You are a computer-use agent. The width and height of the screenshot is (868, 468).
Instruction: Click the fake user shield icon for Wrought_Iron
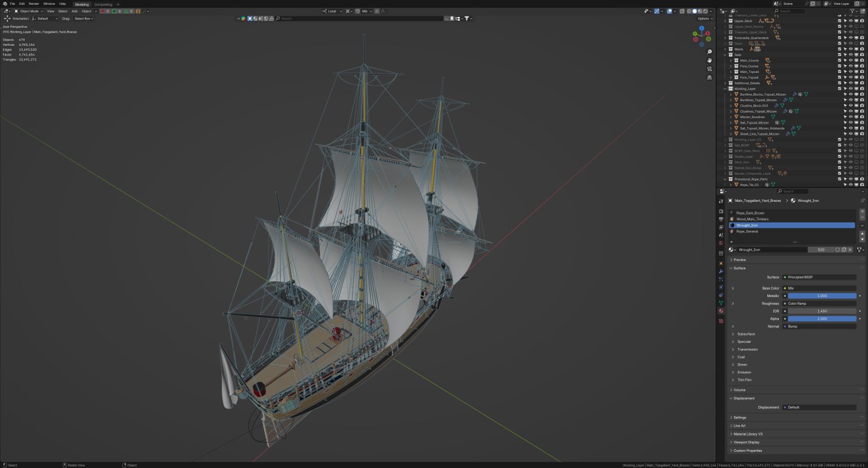[x=837, y=249]
